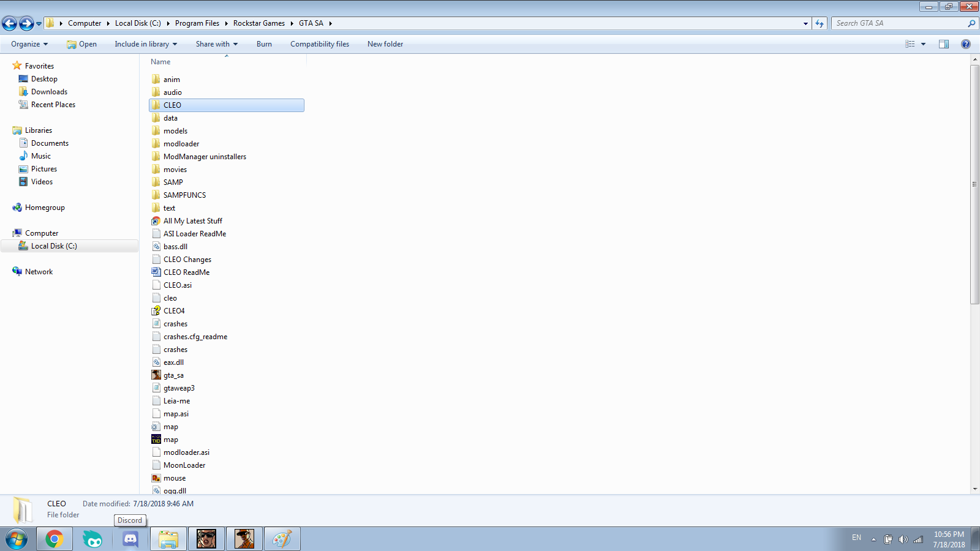Launch Google Chrome from taskbar
This screenshot has height=551, width=980.
point(55,539)
